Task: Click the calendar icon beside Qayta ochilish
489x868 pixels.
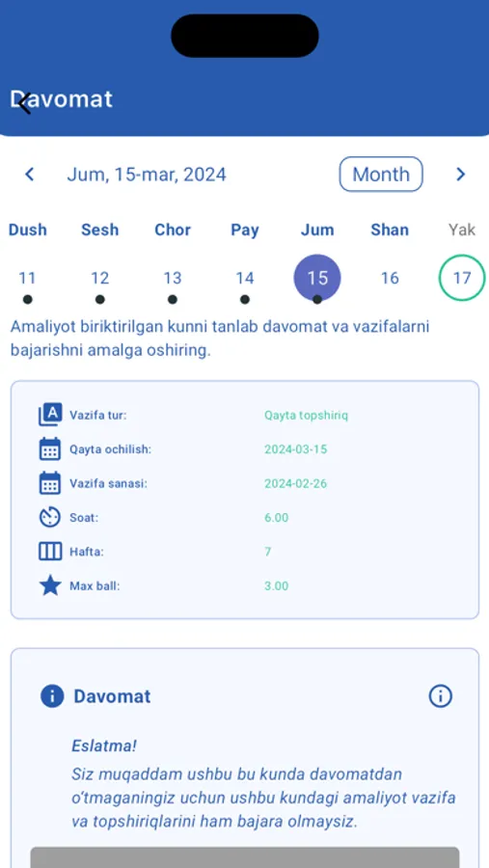Action: [50, 448]
